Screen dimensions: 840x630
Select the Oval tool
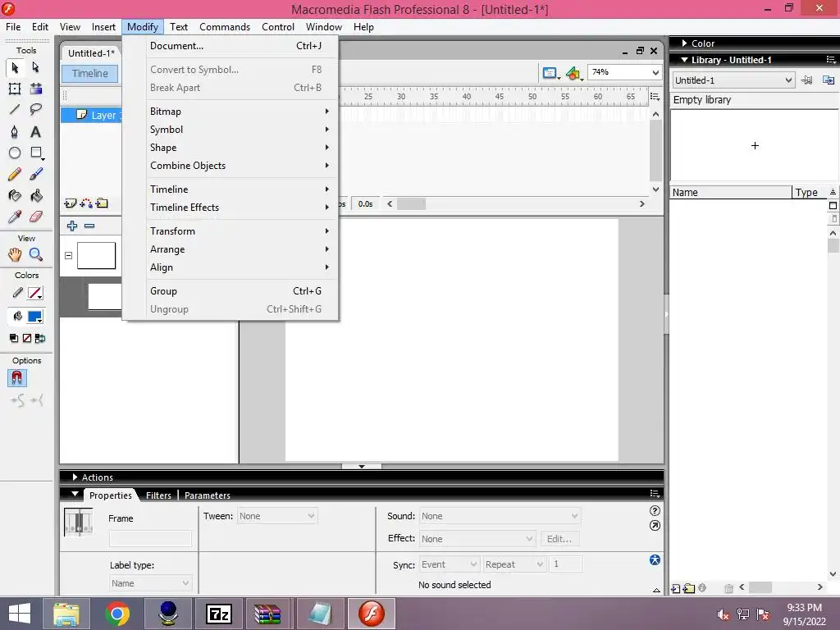click(x=15, y=153)
